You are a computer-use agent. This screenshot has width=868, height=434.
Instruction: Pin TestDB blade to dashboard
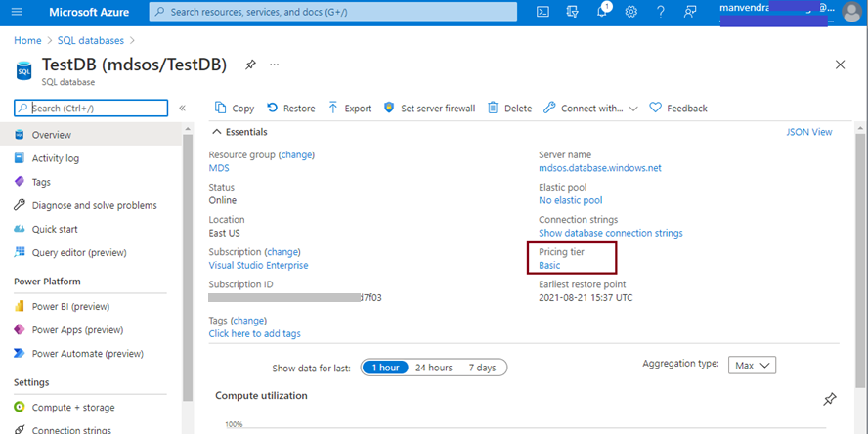coord(250,65)
